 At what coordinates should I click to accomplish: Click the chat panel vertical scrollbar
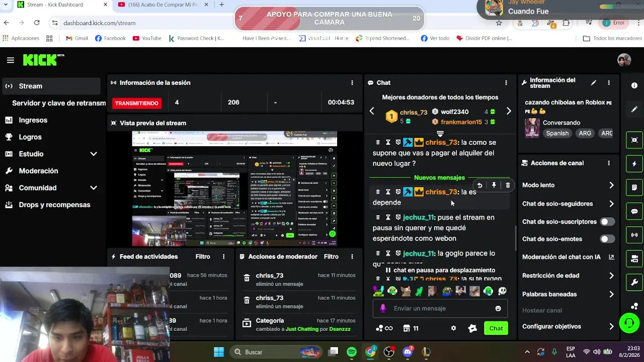(x=516, y=239)
